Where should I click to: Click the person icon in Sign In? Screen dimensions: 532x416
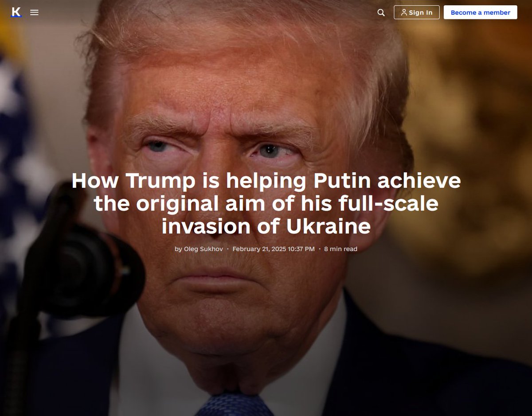click(x=403, y=12)
